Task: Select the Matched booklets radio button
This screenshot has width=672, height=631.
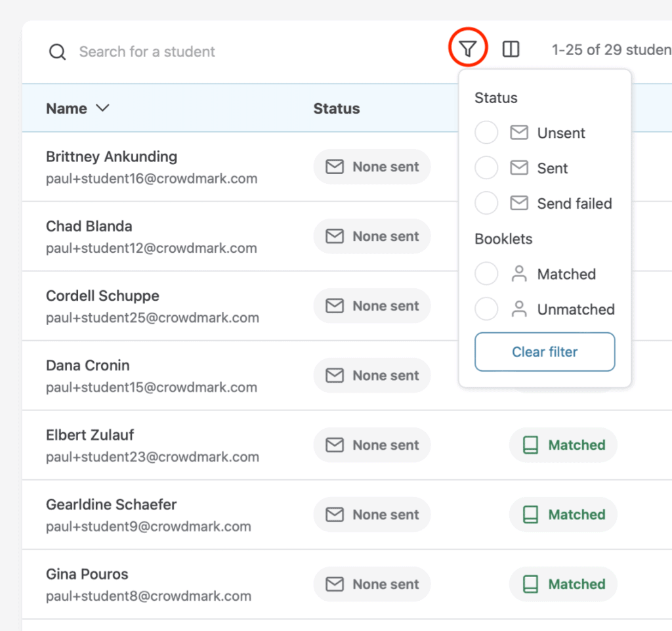Action: 486,274
